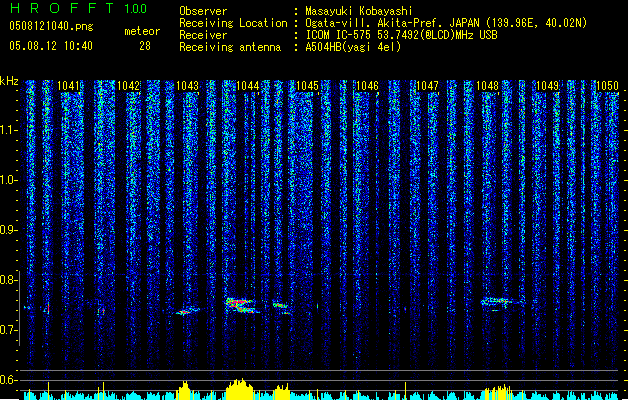Viewport: 629px width, 400px height.
Task: Click the long meteor echo at 1048
Action: click(501, 302)
